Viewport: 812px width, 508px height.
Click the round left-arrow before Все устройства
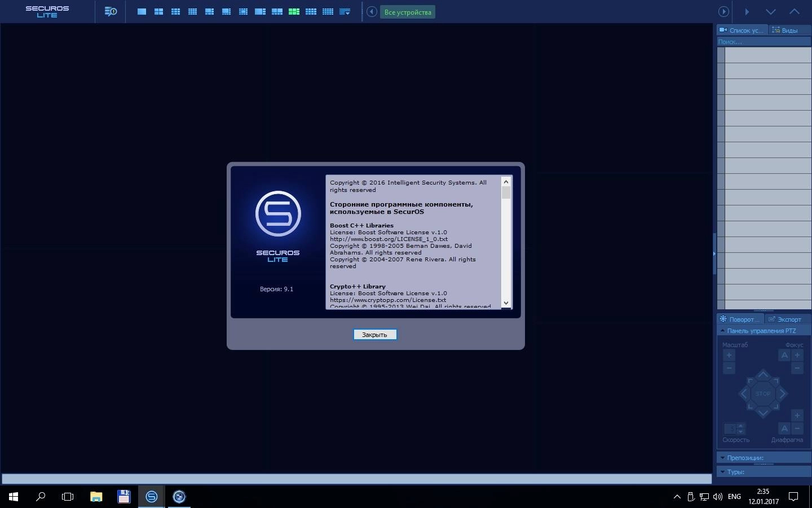(372, 12)
